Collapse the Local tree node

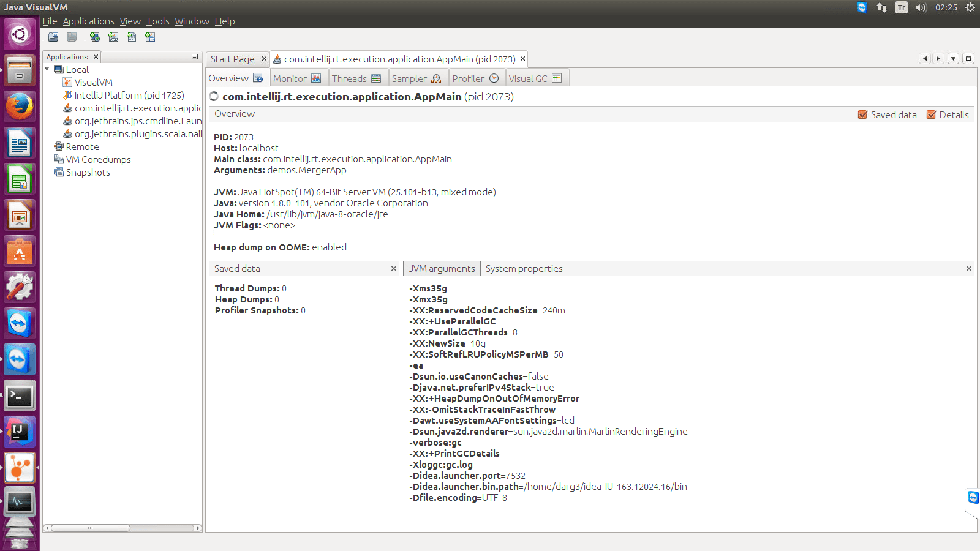tap(48, 69)
